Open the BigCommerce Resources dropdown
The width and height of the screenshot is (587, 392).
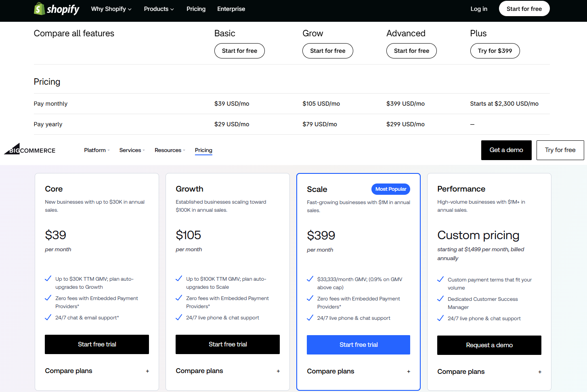(170, 150)
